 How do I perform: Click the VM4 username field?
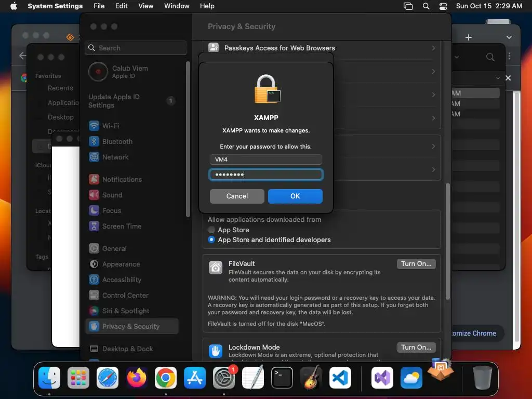point(265,159)
